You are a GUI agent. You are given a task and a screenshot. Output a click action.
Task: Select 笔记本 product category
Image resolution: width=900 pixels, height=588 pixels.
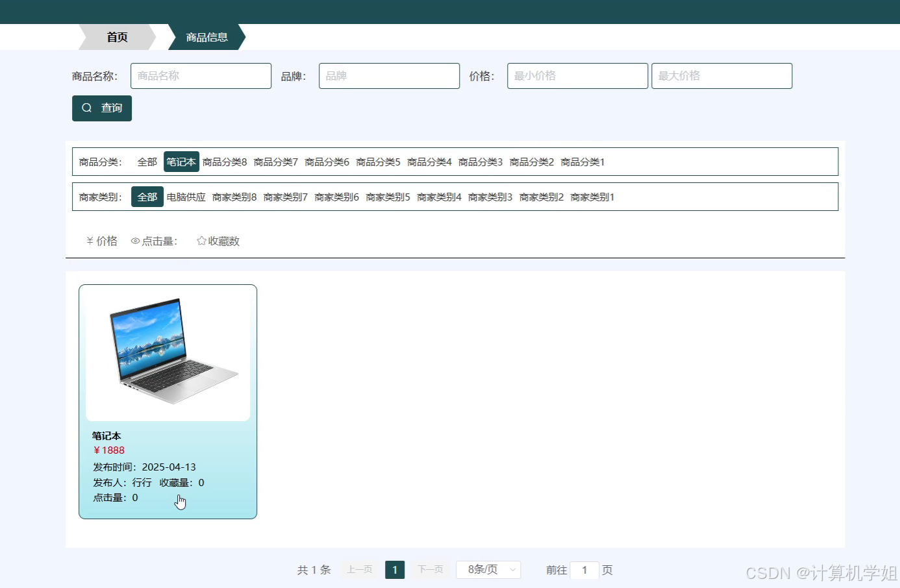(x=181, y=162)
